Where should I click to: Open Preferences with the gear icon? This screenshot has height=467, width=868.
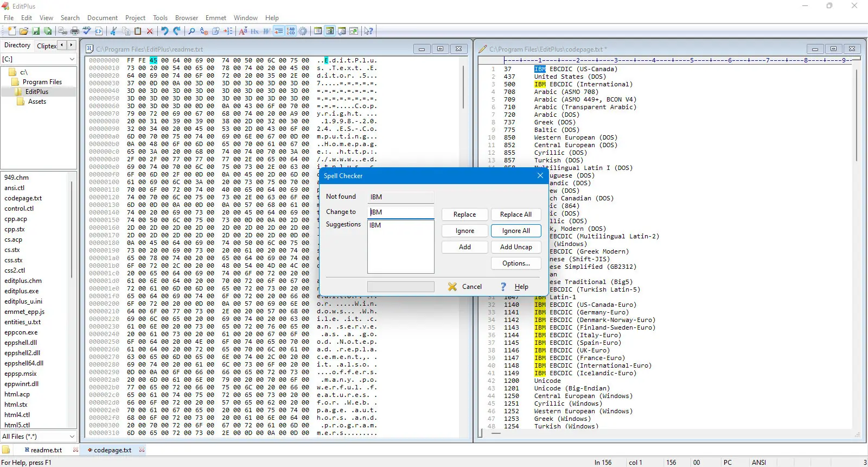[x=303, y=31]
